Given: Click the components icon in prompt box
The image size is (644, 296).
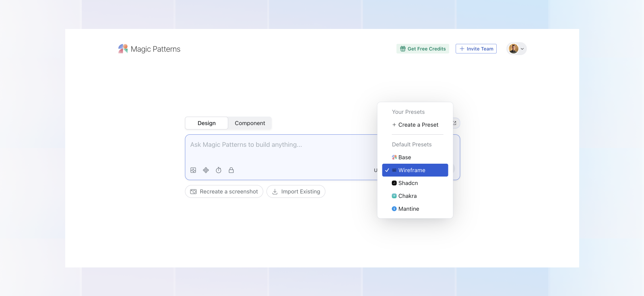Looking at the screenshot, I should point(206,170).
